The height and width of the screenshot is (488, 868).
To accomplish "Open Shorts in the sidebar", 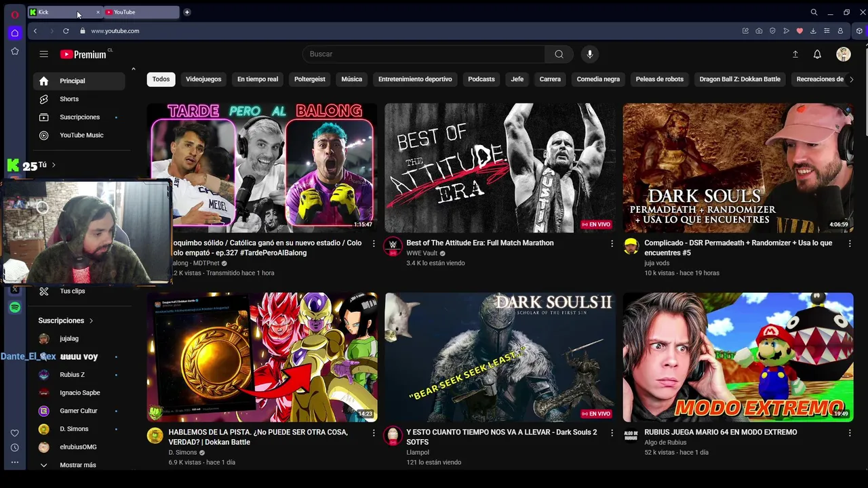I will 79,99.
